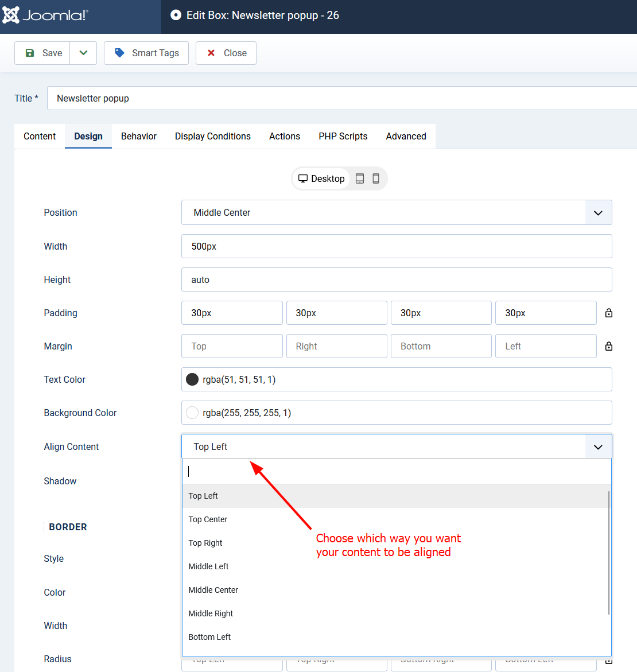Open the Behavior tab
Viewport: 637px width, 672px height.
[x=139, y=136]
